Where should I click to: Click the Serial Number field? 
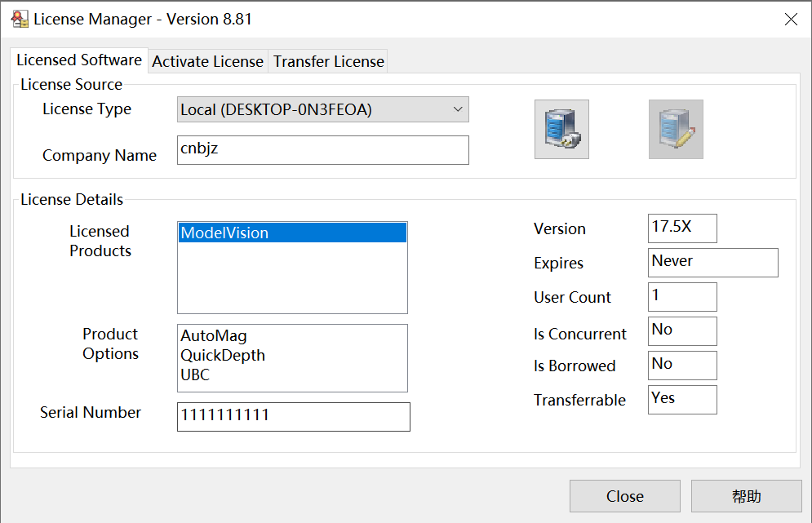click(x=294, y=417)
